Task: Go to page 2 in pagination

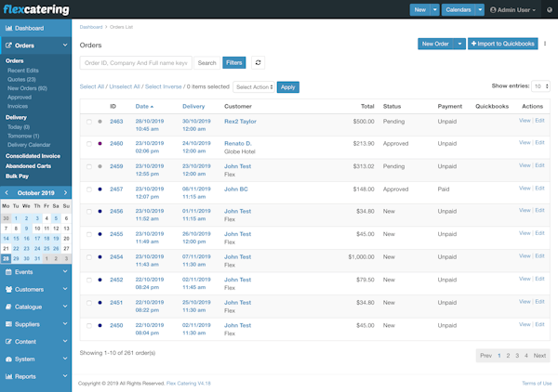Action: coord(508,356)
